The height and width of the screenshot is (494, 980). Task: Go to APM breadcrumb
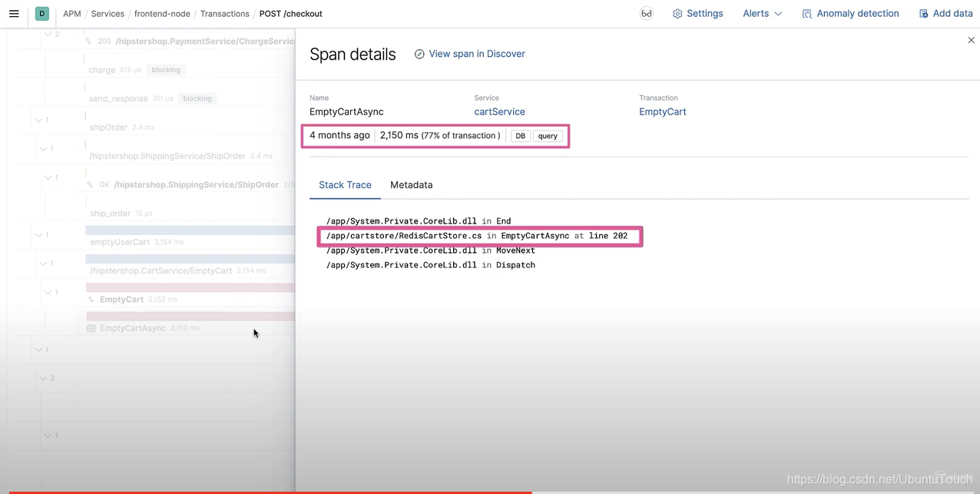[x=72, y=14]
